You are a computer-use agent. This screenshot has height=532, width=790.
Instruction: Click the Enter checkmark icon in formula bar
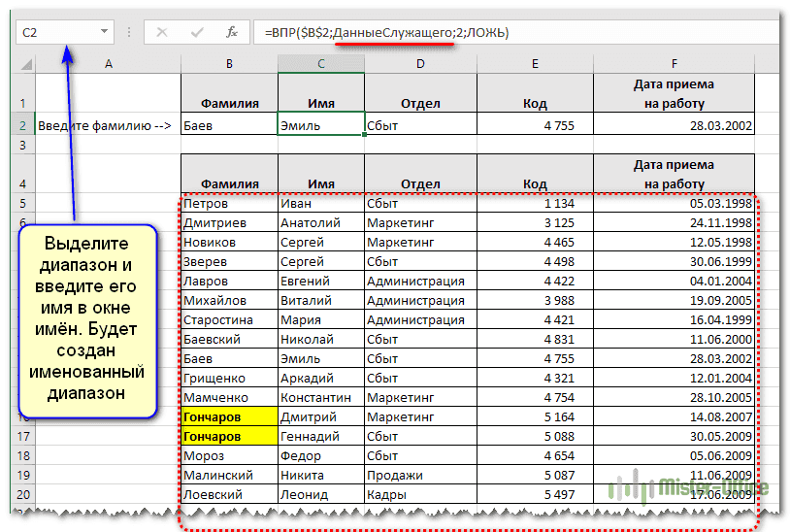(197, 32)
